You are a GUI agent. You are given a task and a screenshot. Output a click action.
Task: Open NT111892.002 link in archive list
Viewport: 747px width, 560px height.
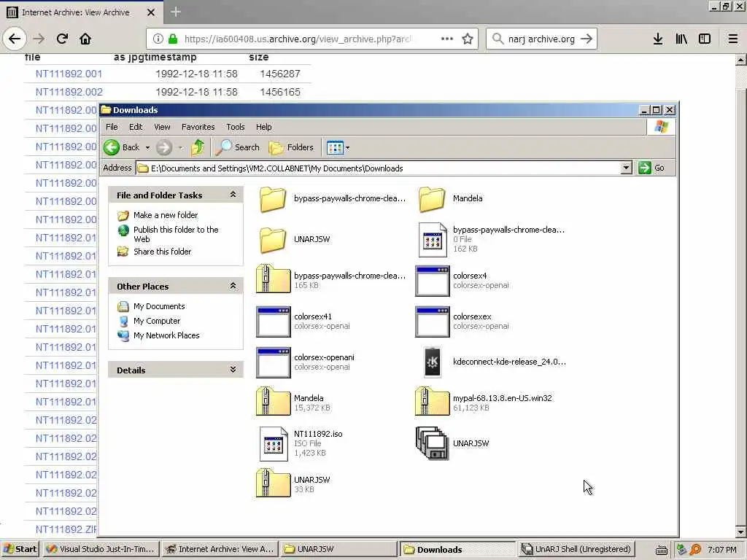tap(69, 92)
